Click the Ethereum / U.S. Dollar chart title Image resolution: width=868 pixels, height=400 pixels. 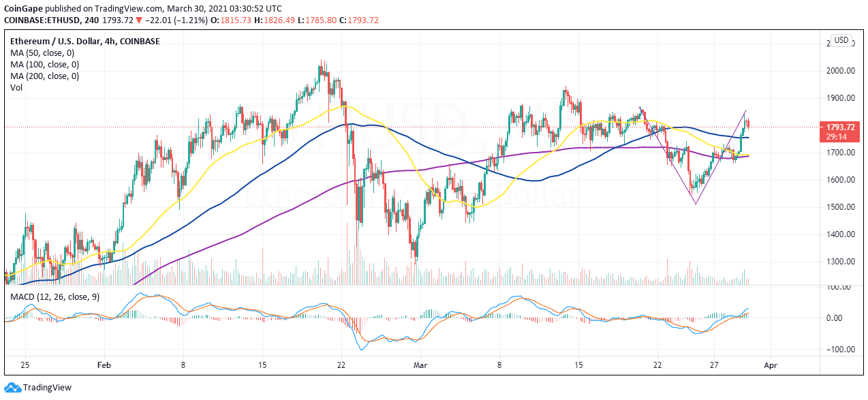coord(84,42)
